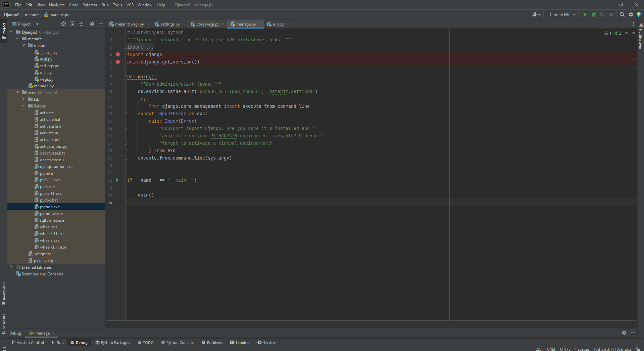Collapse the Django2 root folder
The image size is (644, 351).
click(11, 32)
